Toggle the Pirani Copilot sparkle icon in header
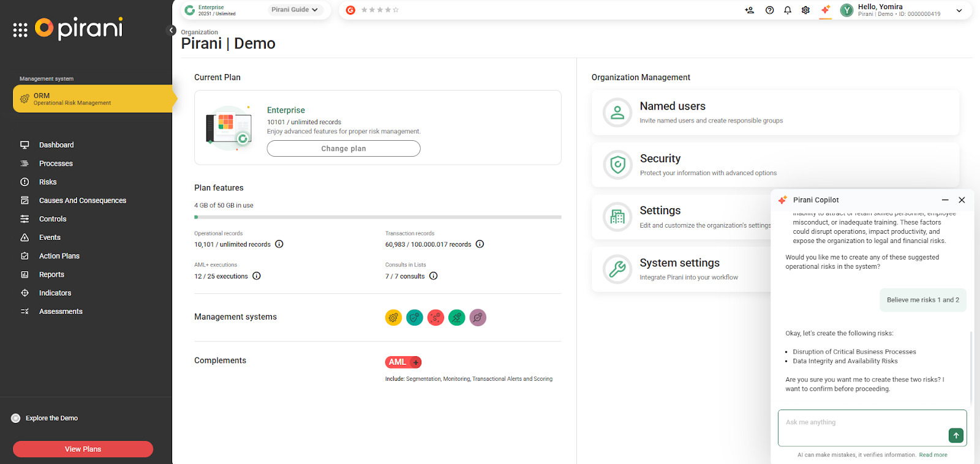The image size is (980, 464). pos(826,10)
